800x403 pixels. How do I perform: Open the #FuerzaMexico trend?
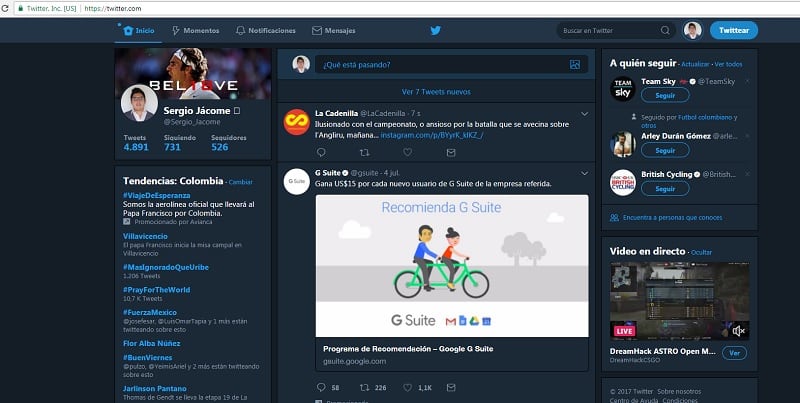[150, 312]
